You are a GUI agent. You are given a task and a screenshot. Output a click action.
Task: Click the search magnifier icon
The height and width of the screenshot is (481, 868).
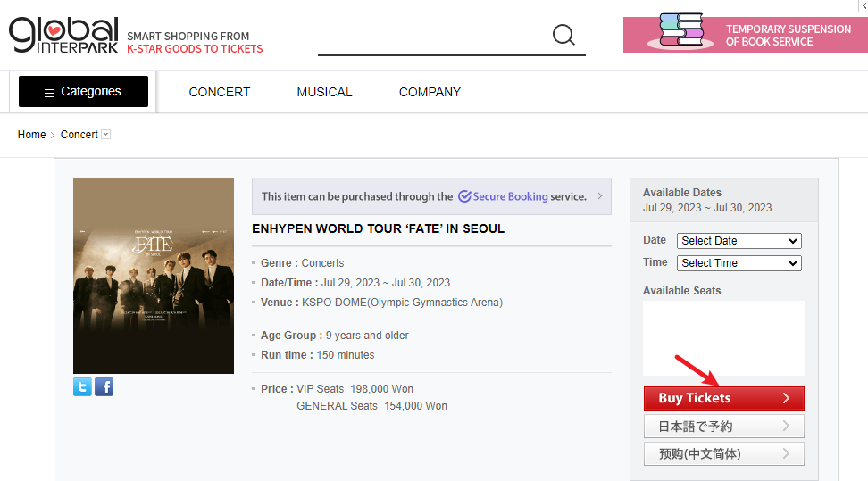click(x=563, y=35)
